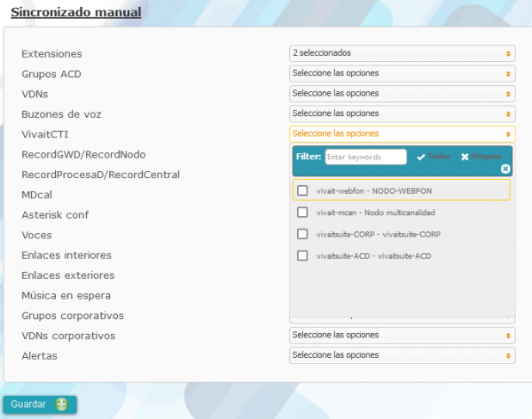The width and height of the screenshot is (532, 419).
Task: Expand the Alertas options dropdown
Action: [x=402, y=355]
